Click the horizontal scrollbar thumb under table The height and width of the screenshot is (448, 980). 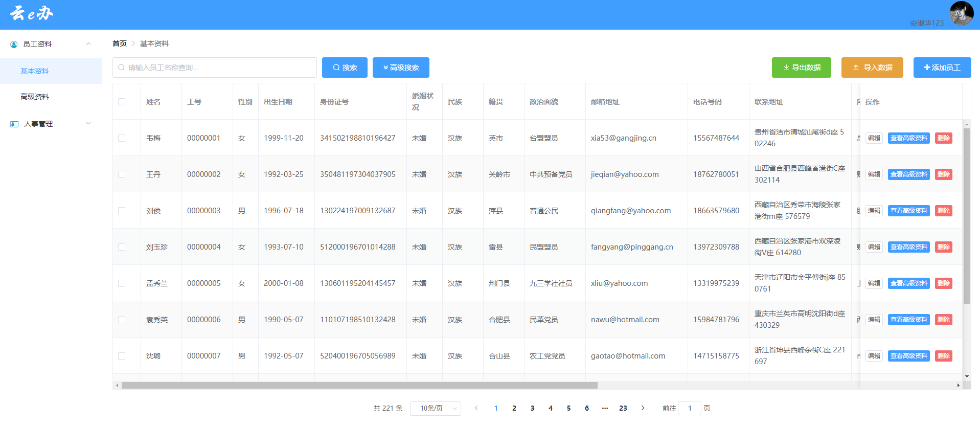tap(359, 385)
